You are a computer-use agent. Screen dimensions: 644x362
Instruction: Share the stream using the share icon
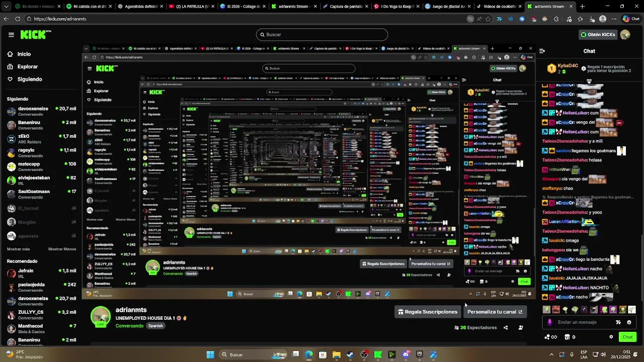(x=506, y=328)
